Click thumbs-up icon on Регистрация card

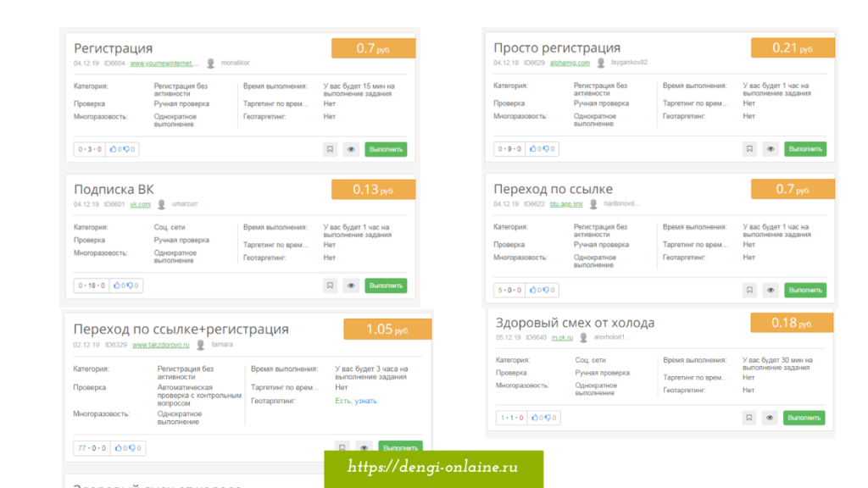coord(113,149)
